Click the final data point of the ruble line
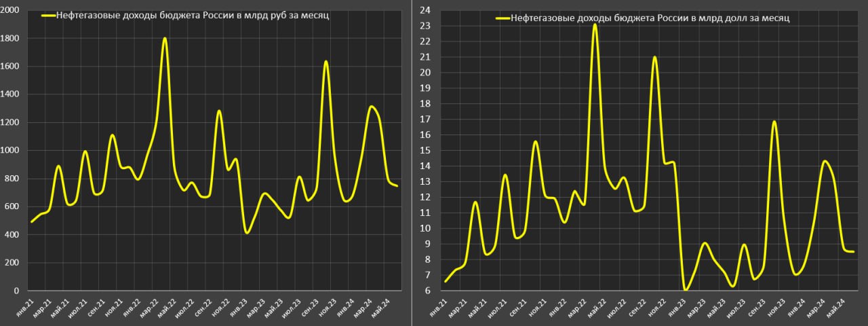This screenshot has height=326, width=868. point(397,185)
